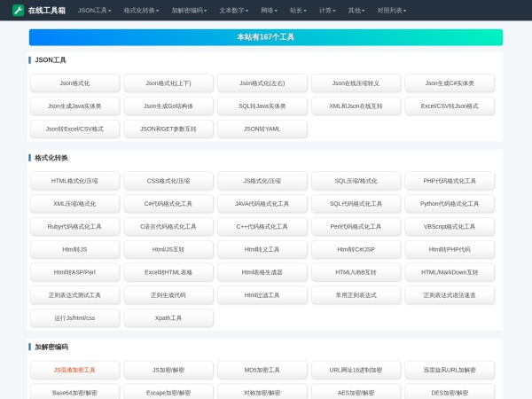This screenshot has height=399, width=532.
Task: Open the Xpath工具 tool
Action: pyautogui.click(x=168, y=317)
